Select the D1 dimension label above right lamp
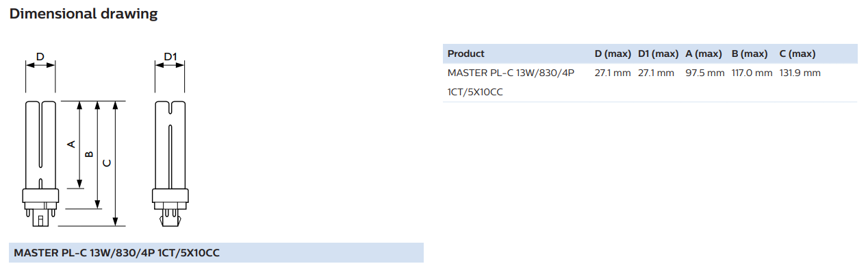Image resolution: width=868 pixels, height=266 pixels. (x=170, y=56)
